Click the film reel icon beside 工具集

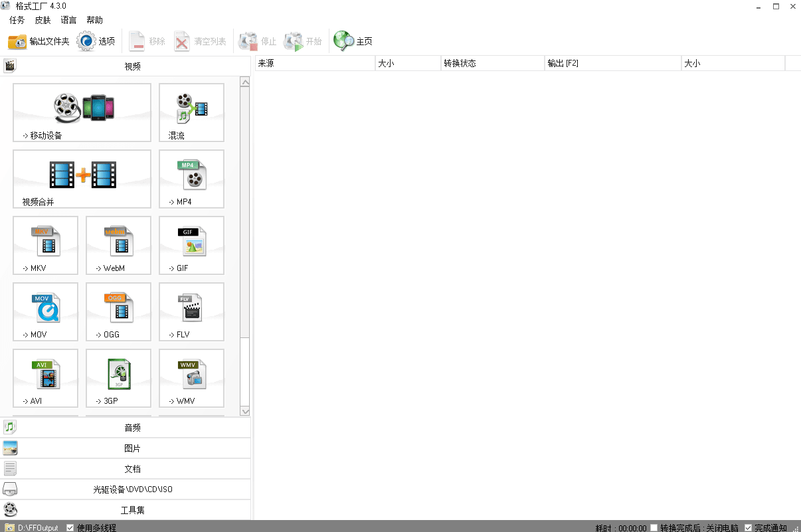(x=10, y=509)
